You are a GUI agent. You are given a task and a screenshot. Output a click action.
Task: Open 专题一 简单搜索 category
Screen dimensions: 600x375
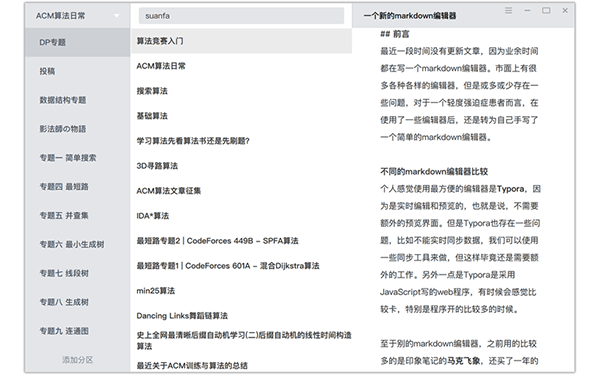[78, 158]
